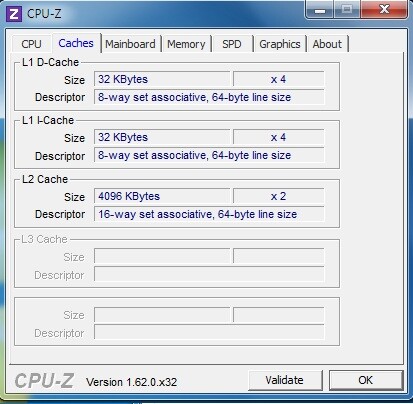The image size is (413, 404).
Task: Go to the Graphics tab
Action: 280,44
